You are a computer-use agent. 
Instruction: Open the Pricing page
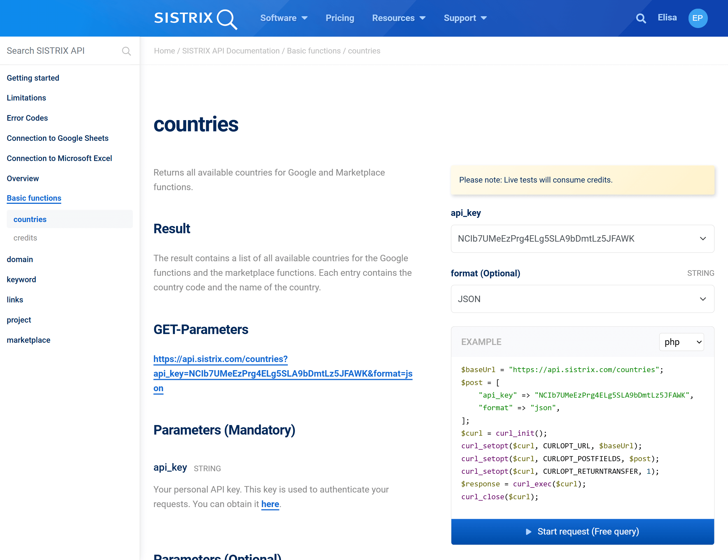(x=340, y=18)
